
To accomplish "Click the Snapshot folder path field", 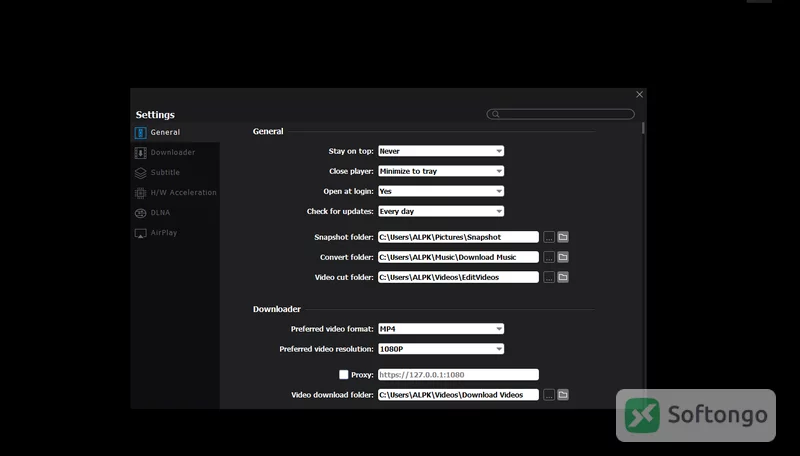I will click(x=458, y=237).
